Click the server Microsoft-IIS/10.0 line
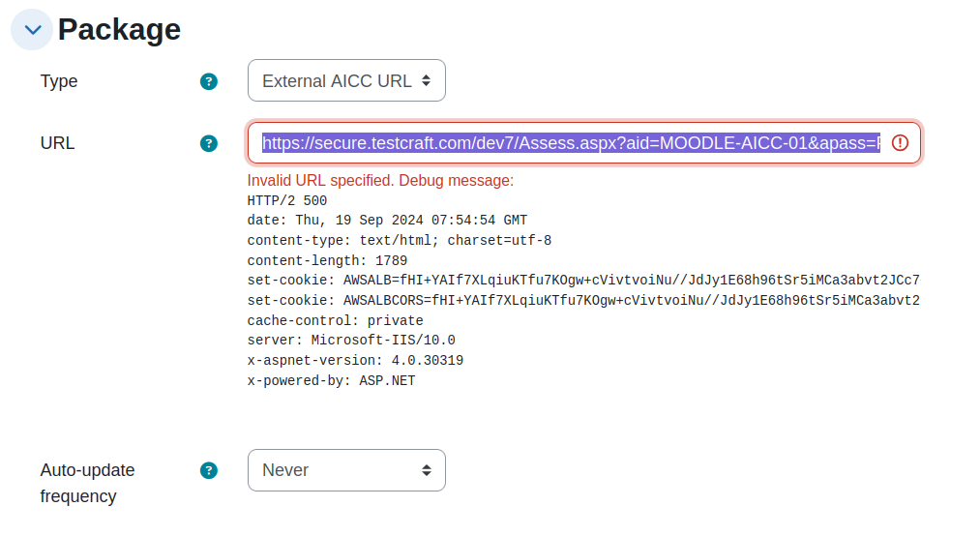Viewport: 980px width, 536px height. [x=351, y=341]
